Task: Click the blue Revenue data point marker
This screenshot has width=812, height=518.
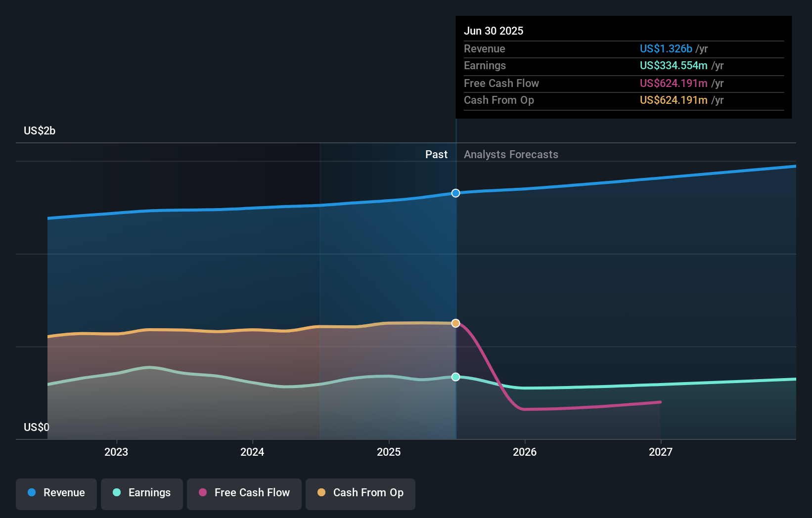Action: pyautogui.click(x=455, y=193)
